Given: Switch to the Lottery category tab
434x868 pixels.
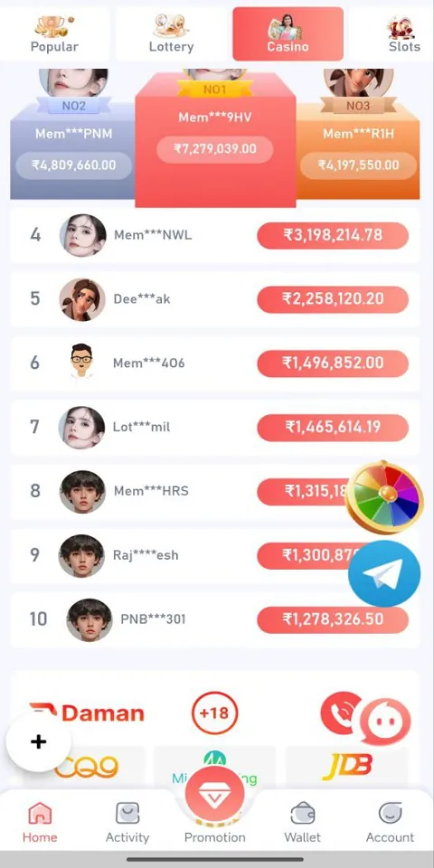Looking at the screenshot, I should click(171, 33).
